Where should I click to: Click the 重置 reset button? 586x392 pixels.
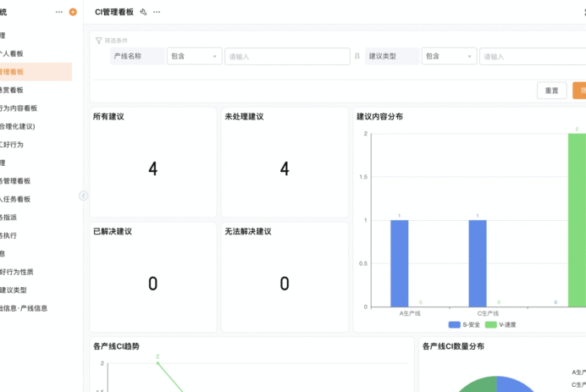click(x=551, y=91)
